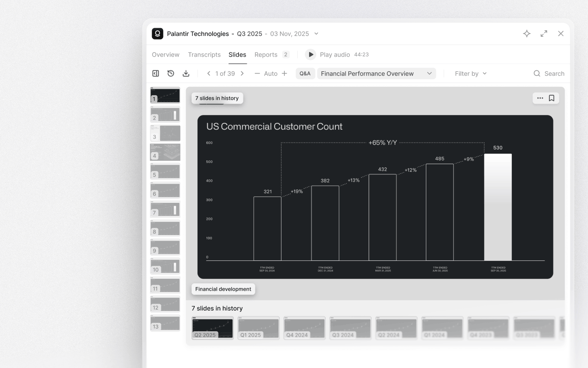Viewport: 588px width, 368px height.
Task: Select slide thumbnail 5 in sidebar
Action: (165, 172)
